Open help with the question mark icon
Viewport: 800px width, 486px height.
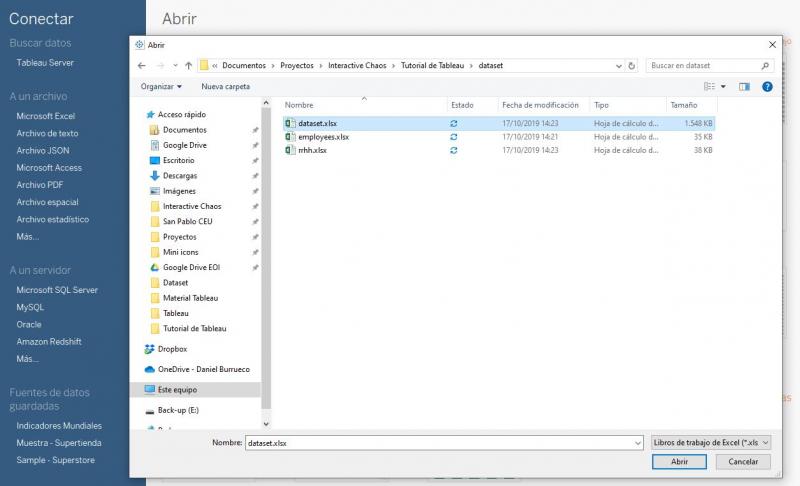click(x=767, y=87)
